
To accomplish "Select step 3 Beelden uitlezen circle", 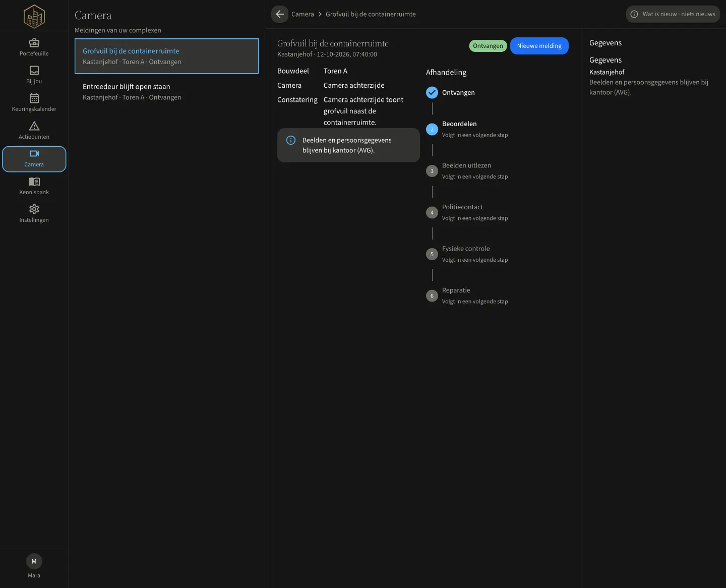I will click(432, 171).
